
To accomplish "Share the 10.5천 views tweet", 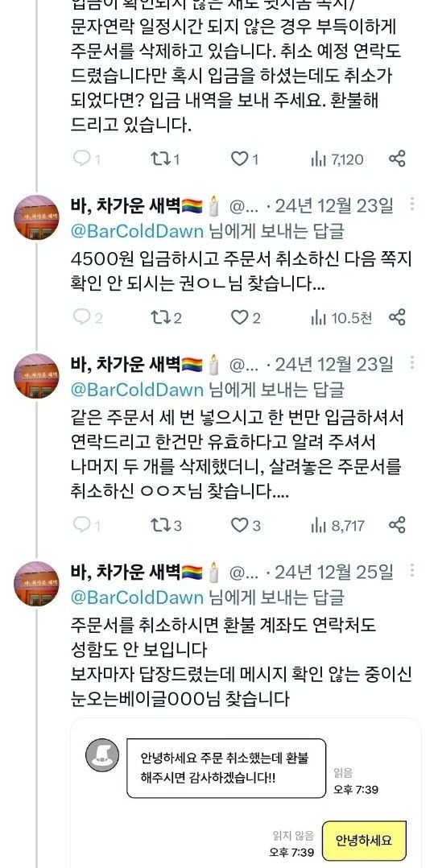I will tap(397, 317).
